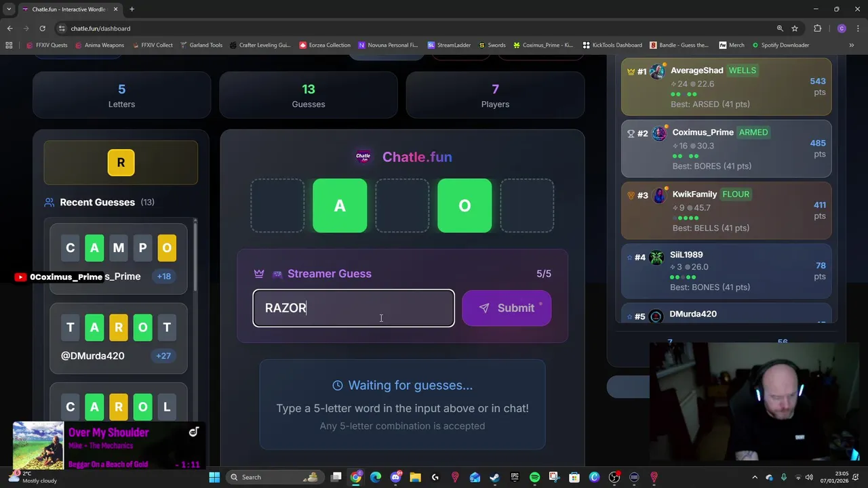Bookmark this page with star icon
The height and width of the screenshot is (488, 868).
(795, 28)
